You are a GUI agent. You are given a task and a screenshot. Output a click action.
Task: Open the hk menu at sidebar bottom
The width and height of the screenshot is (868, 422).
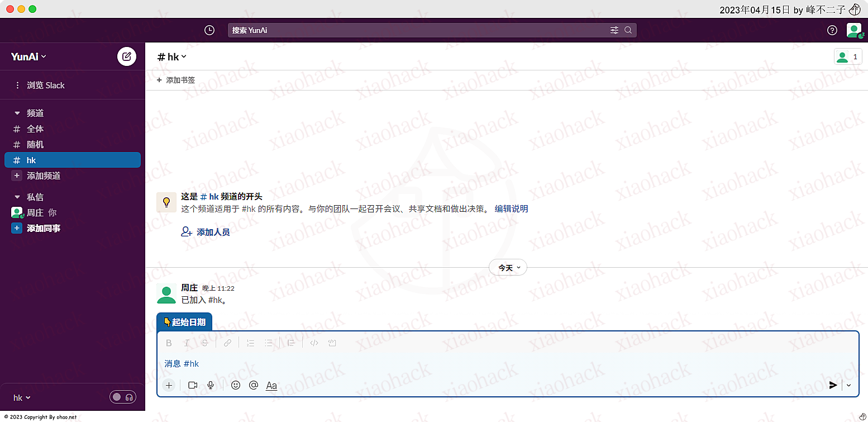tap(22, 397)
